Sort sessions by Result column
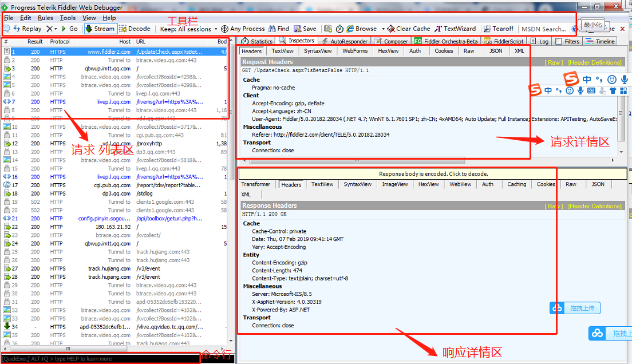632x364 pixels. click(x=35, y=42)
